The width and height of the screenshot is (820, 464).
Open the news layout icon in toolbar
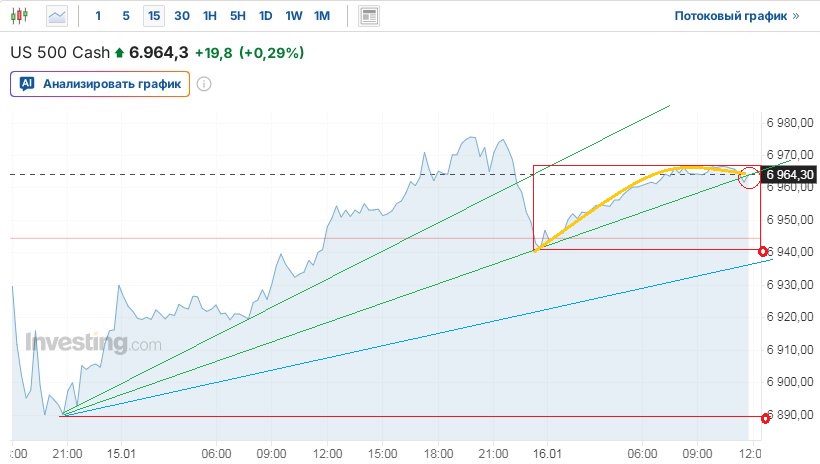[x=369, y=16]
